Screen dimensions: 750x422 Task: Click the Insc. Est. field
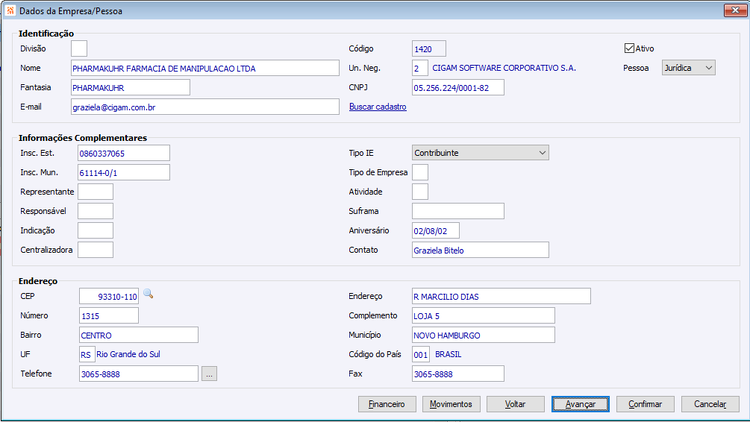click(123, 153)
